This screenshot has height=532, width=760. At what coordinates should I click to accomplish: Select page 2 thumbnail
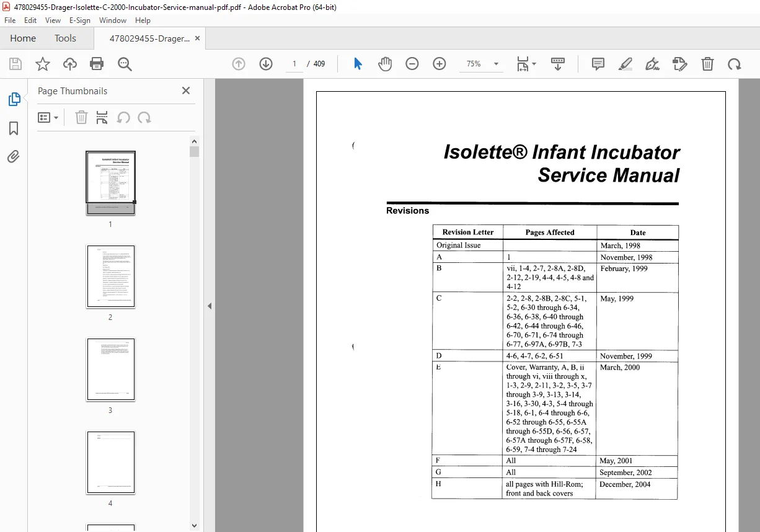(110, 277)
